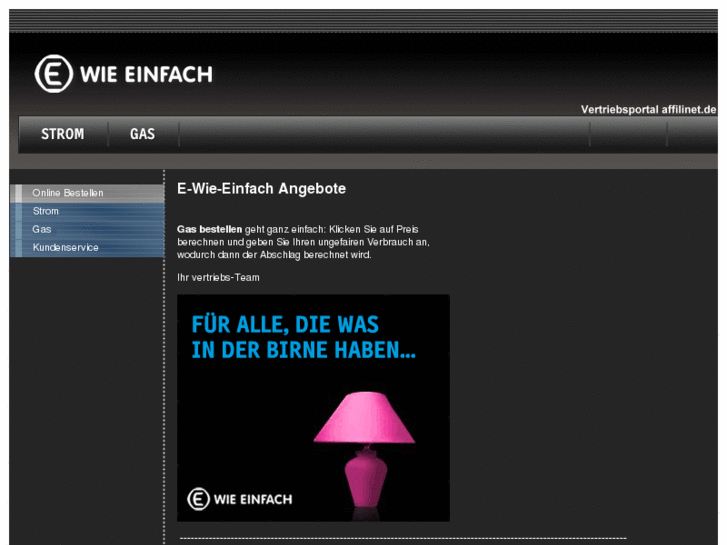This screenshot has width=727, height=545.
Task: Open the STROM navigation tab
Action: [x=63, y=134]
